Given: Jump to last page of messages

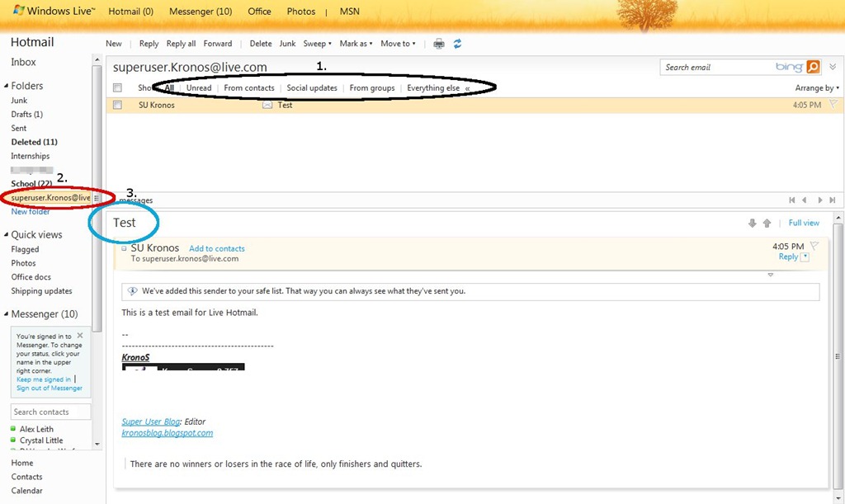Looking at the screenshot, I should [833, 200].
